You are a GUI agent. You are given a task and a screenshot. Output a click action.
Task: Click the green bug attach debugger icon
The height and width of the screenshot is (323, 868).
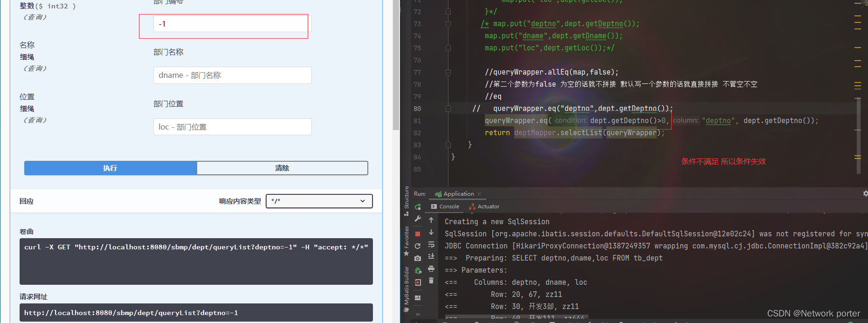tap(418, 270)
